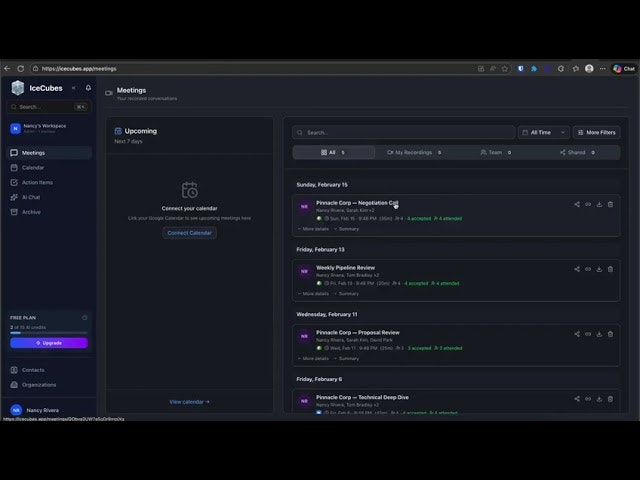Bookmark page with the star icon
The height and width of the screenshot is (480, 640).
pyautogui.click(x=505, y=69)
